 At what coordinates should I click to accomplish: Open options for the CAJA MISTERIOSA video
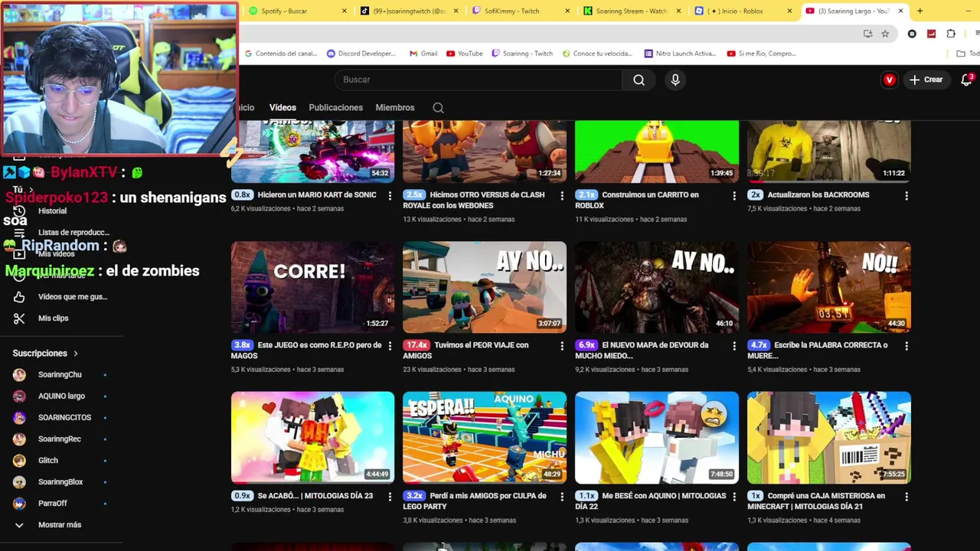[906, 497]
